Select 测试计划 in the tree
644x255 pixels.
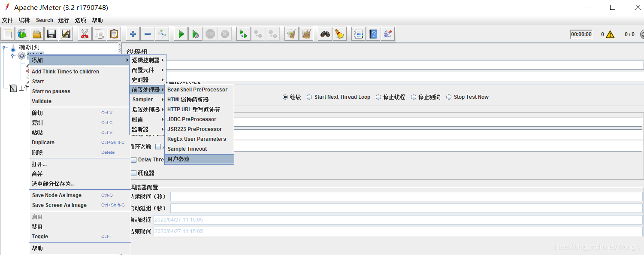pyautogui.click(x=29, y=47)
